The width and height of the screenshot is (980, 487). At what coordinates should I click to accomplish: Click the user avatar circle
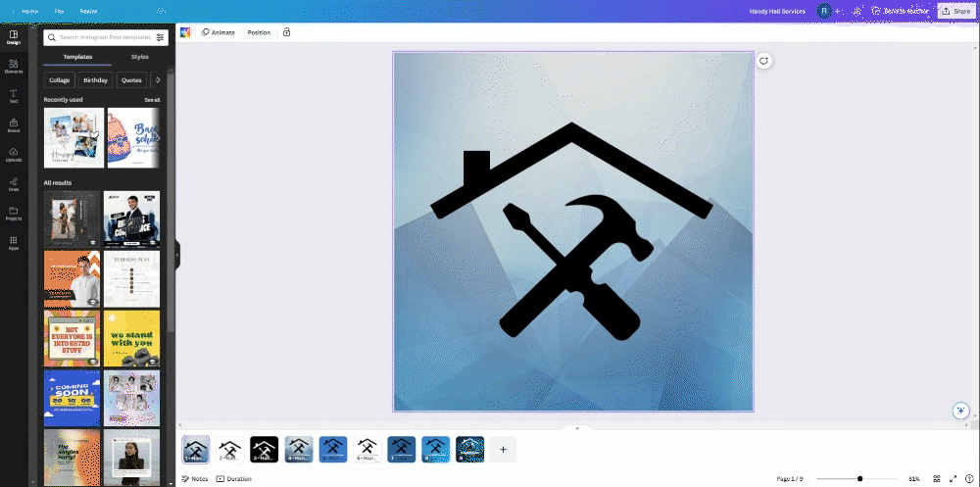tap(824, 11)
